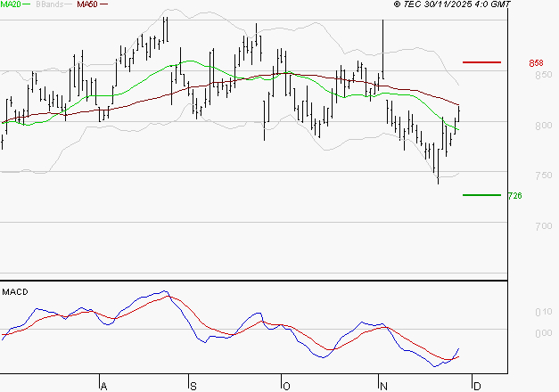The width and height of the screenshot is (559, 392).
Task: Click the 0.10 MACD axis label
Action: point(543,312)
